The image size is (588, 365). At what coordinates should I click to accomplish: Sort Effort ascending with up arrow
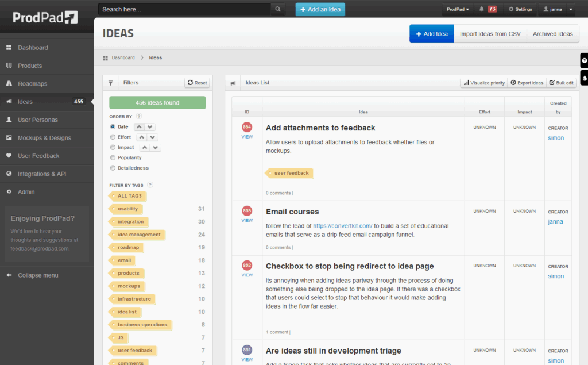coord(142,137)
